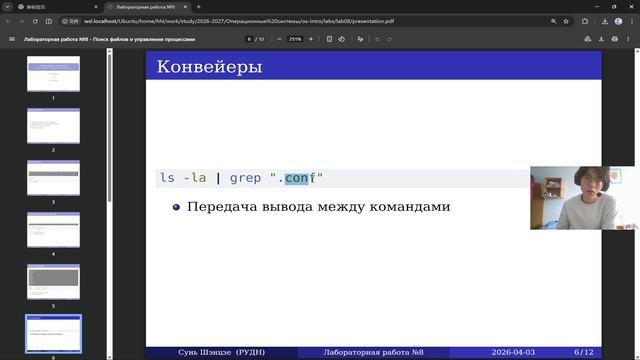Close the Лабораторная работа №8 tab

[x=185, y=7]
